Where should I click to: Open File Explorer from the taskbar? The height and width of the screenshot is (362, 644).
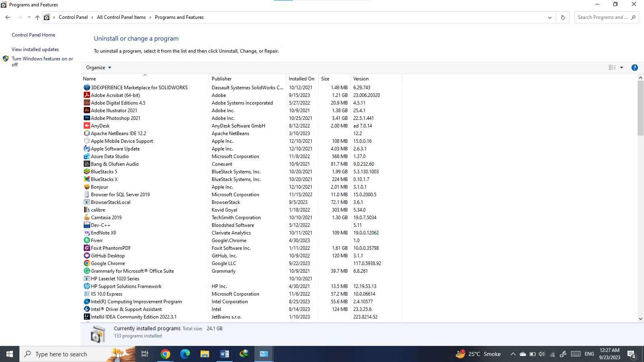pyautogui.click(x=205, y=354)
